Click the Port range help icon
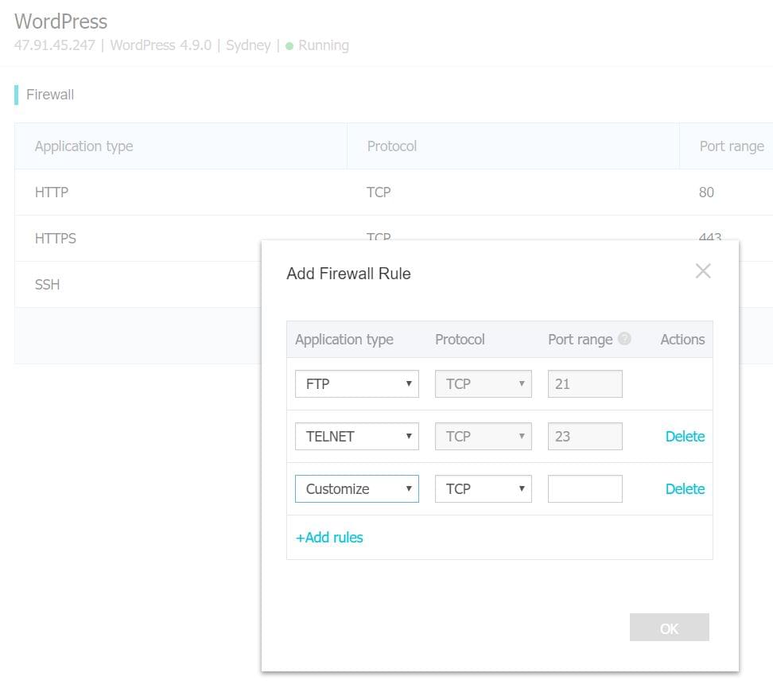 tap(624, 339)
